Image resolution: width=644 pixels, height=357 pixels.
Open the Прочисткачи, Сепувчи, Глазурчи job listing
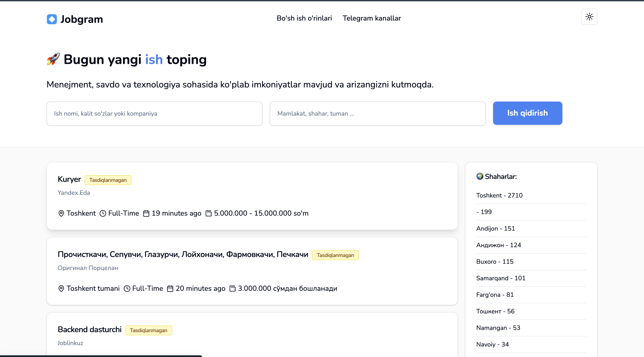pos(183,254)
